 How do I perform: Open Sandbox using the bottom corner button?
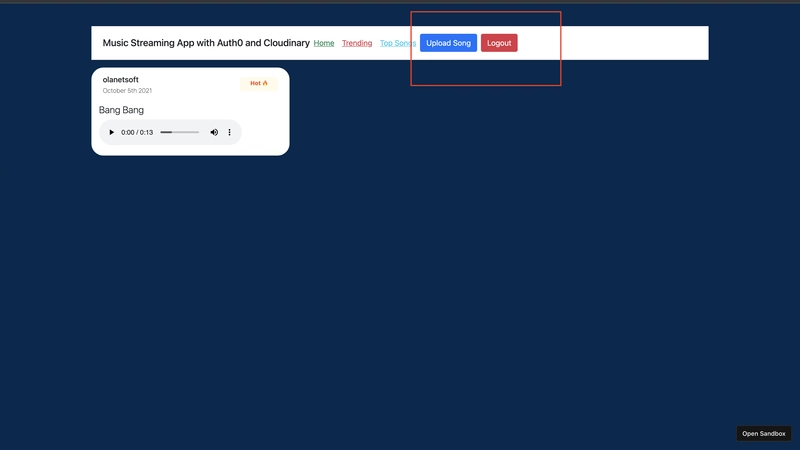pyautogui.click(x=763, y=433)
